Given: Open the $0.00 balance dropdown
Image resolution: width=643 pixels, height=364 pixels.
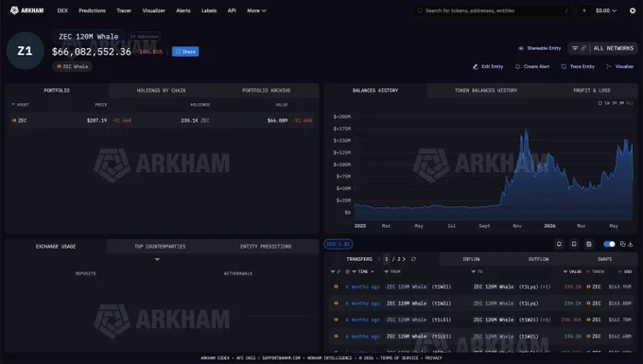Looking at the screenshot, I should (x=606, y=10).
